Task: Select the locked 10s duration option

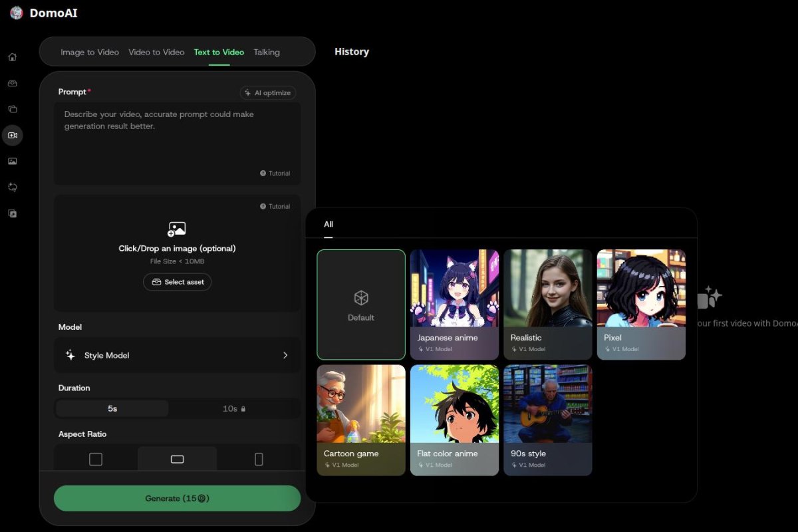Action: tap(234, 408)
